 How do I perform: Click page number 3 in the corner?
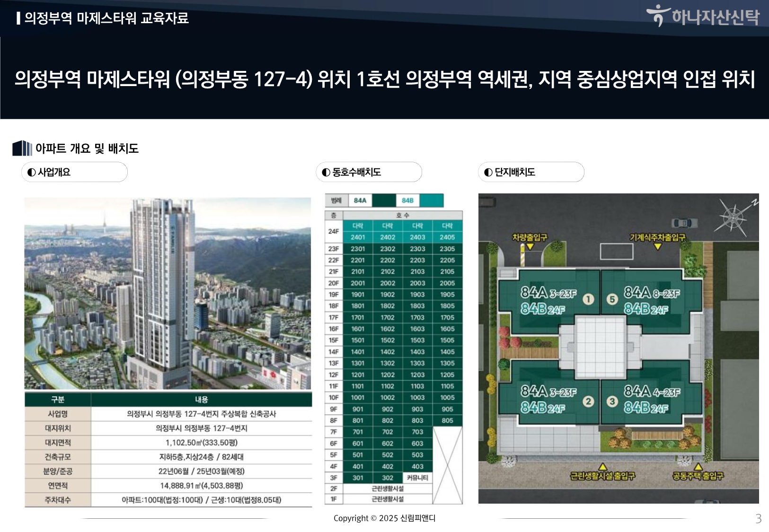point(759,519)
